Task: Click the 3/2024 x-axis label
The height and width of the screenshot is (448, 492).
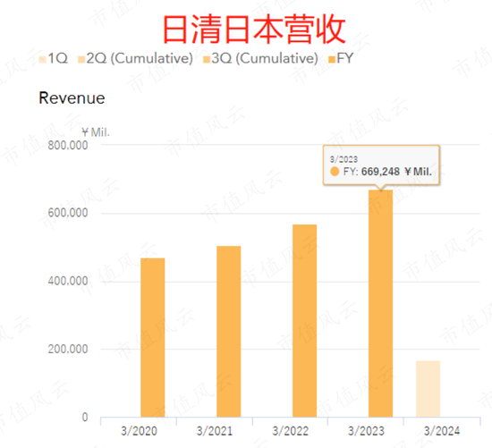Action: tap(442, 431)
